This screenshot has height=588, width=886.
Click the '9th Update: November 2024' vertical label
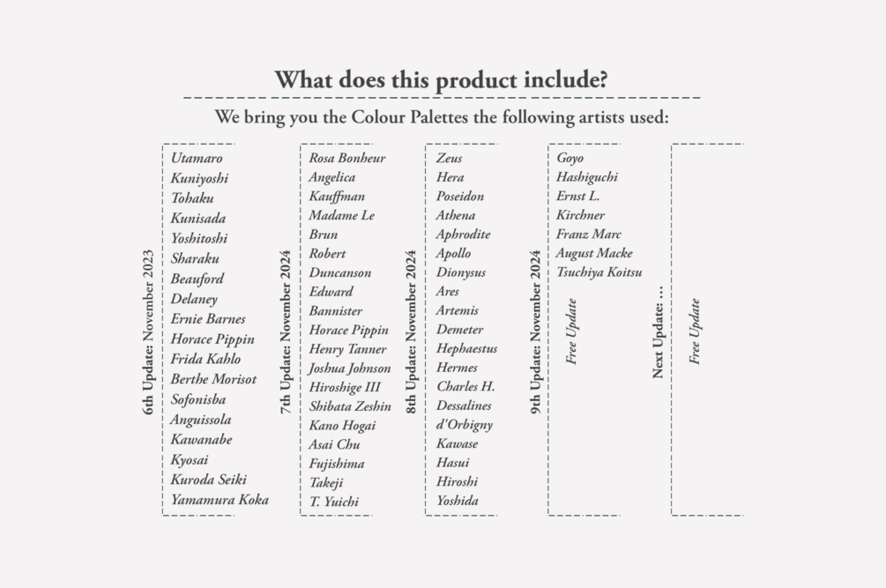(535, 331)
